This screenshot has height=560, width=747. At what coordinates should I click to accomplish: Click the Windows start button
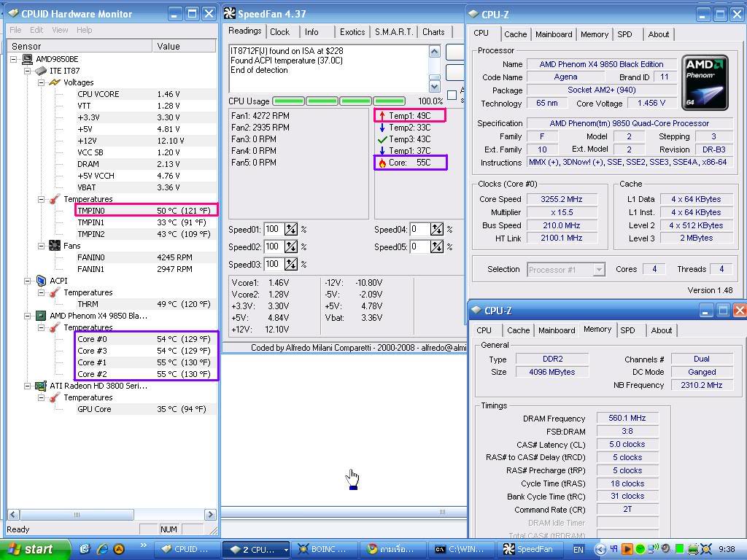[34, 550]
